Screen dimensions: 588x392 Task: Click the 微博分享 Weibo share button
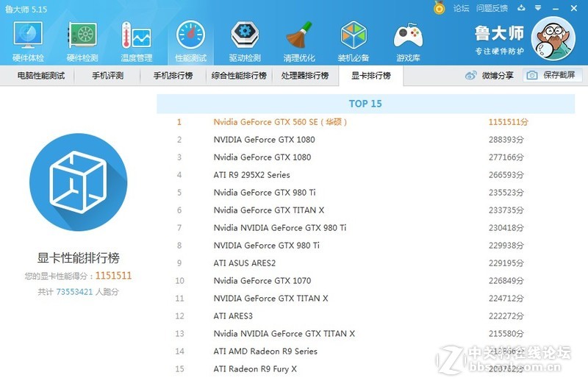(490, 76)
